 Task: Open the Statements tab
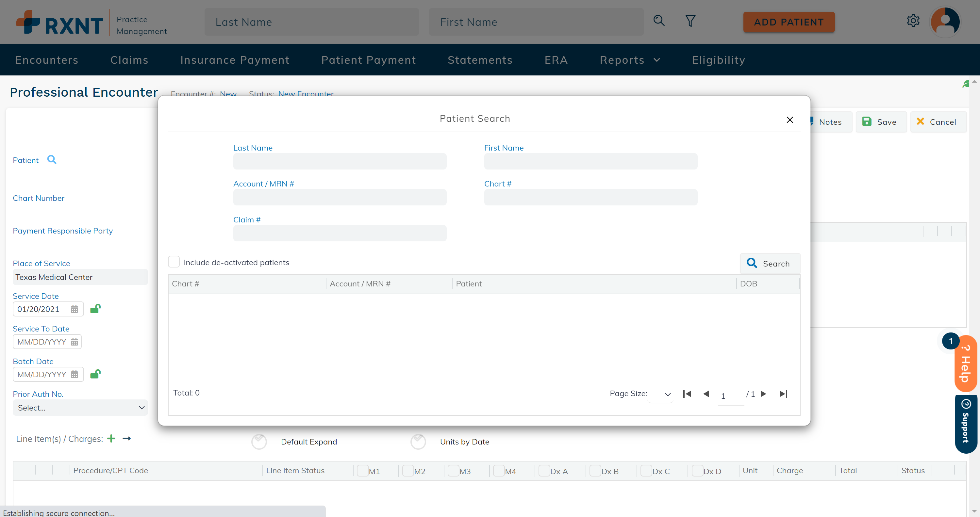tap(480, 60)
